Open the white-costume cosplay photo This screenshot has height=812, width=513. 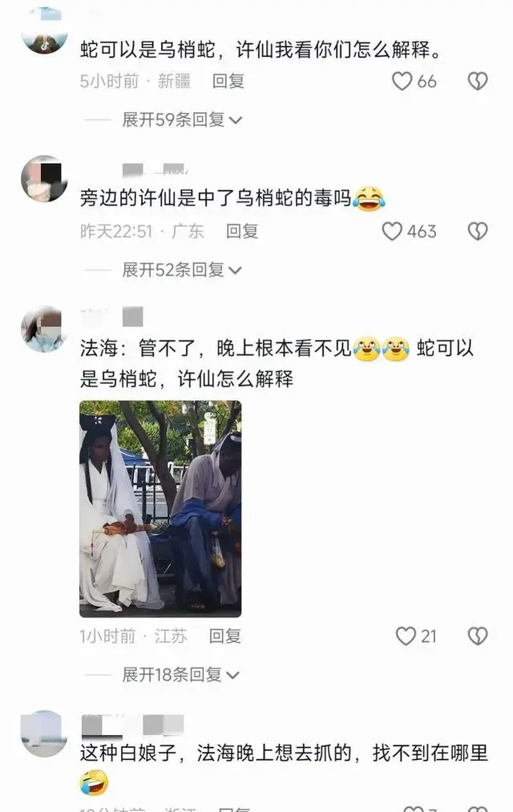point(160,508)
